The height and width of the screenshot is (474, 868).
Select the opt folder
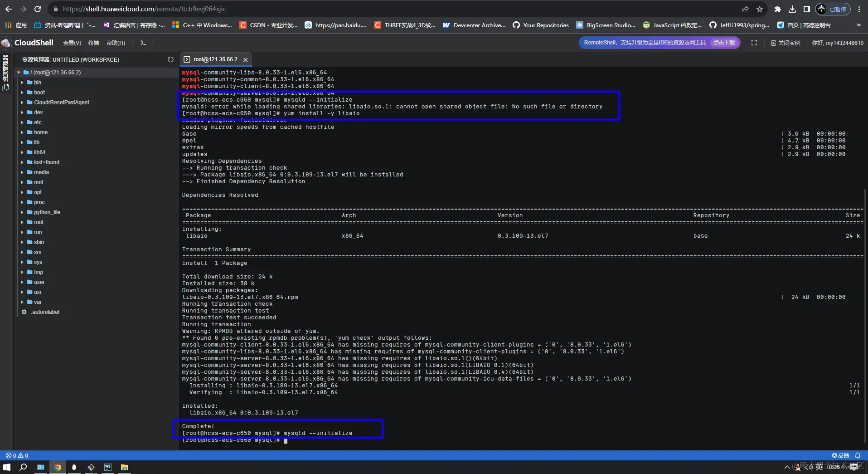tap(38, 192)
